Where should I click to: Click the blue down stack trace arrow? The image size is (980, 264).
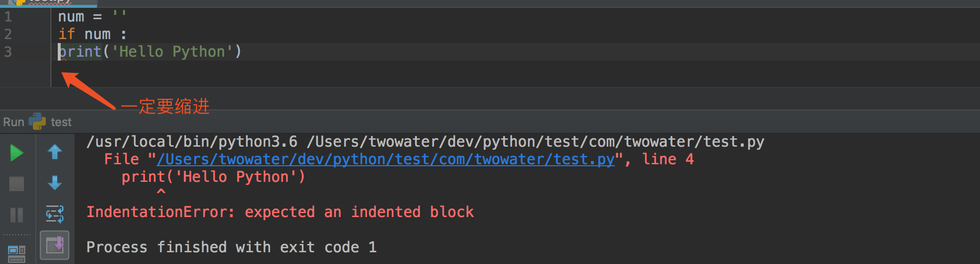pyautogui.click(x=55, y=183)
